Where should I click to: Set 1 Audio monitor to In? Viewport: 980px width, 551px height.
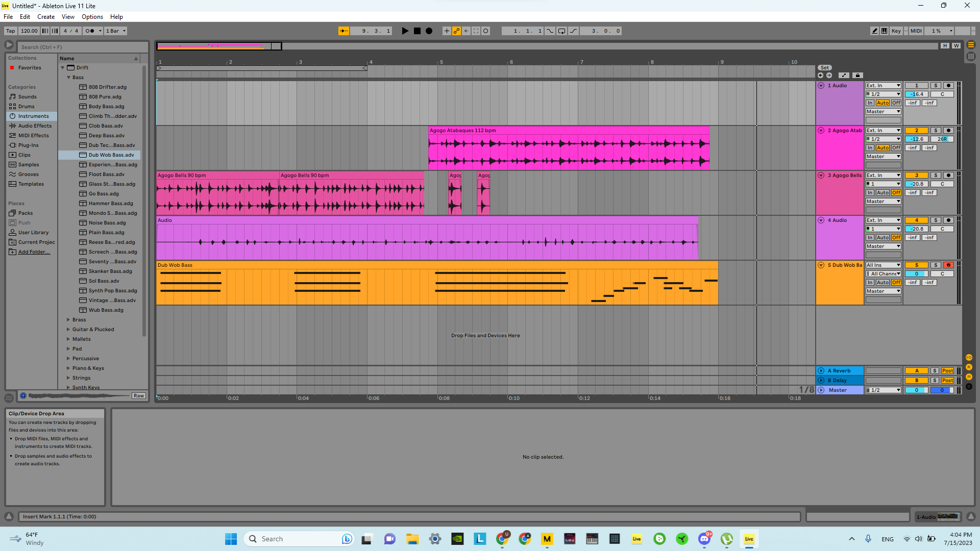pyautogui.click(x=870, y=103)
